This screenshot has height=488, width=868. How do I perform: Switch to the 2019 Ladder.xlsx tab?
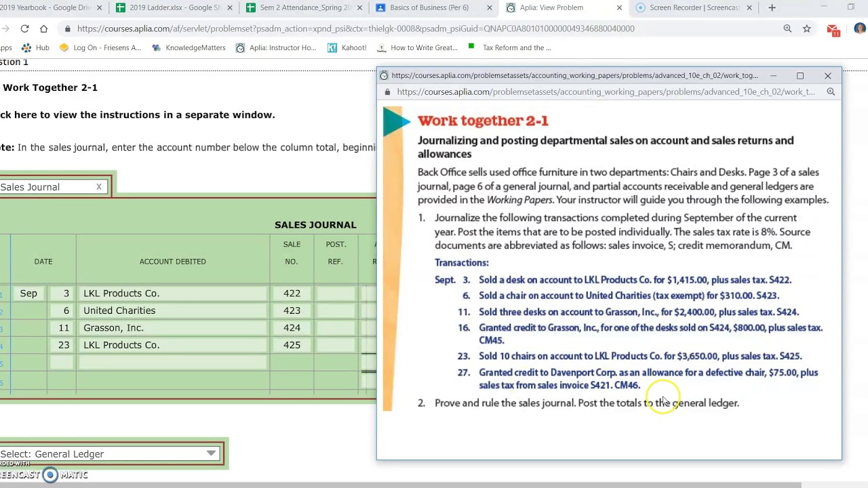click(x=170, y=7)
